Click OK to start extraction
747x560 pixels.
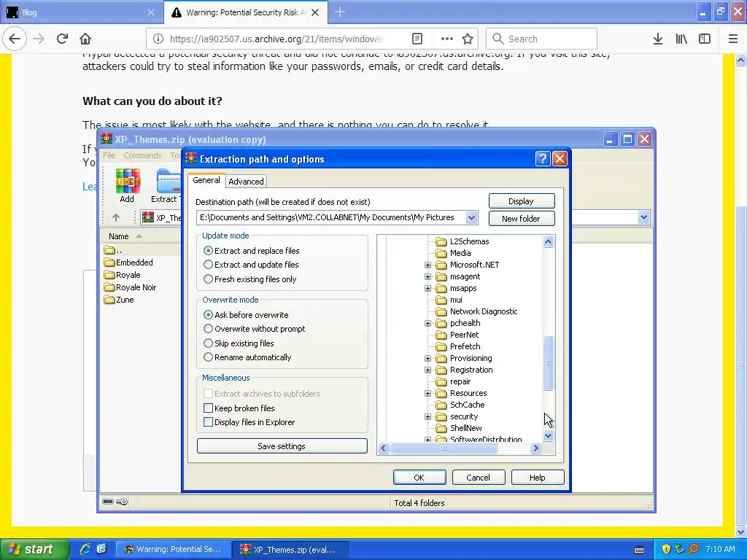pos(419,477)
